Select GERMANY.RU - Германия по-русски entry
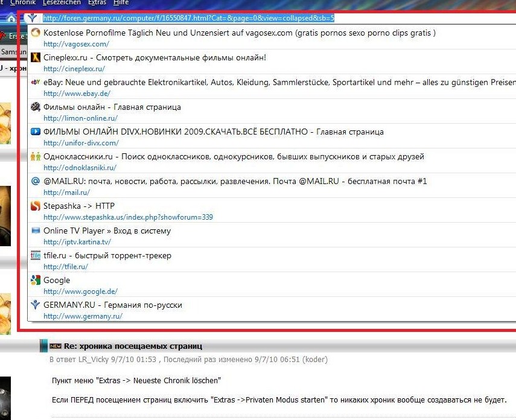The width and height of the screenshot is (516, 420). [x=112, y=305]
